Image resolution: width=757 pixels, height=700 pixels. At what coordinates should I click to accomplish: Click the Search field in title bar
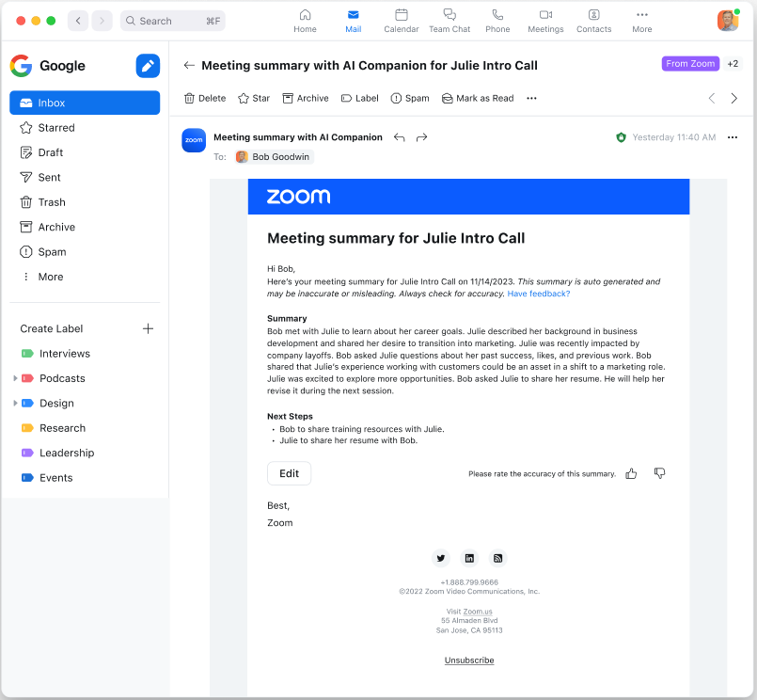(x=174, y=21)
